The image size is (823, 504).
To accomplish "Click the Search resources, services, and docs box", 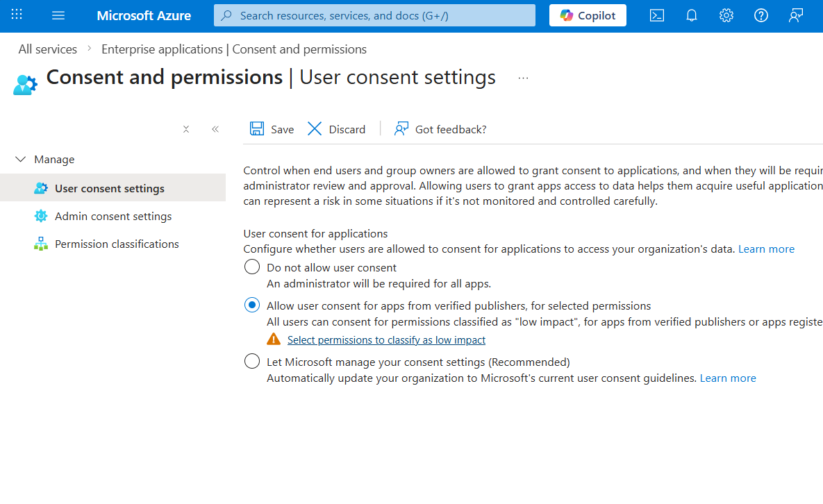I will click(374, 15).
